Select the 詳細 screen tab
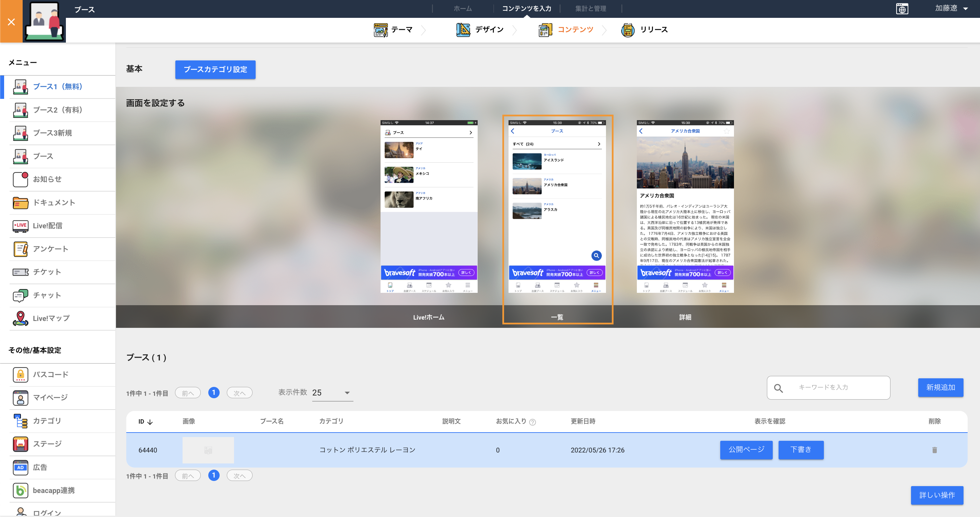 click(x=685, y=317)
